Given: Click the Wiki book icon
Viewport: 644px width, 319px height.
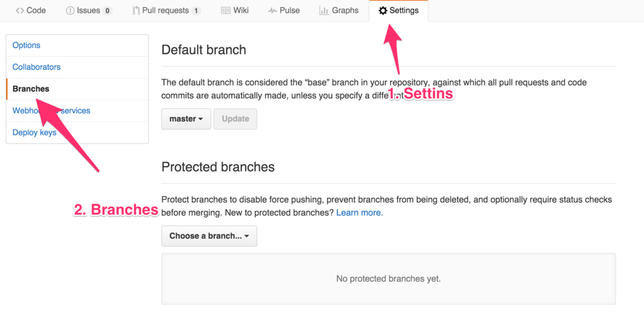Looking at the screenshot, I should click(226, 11).
